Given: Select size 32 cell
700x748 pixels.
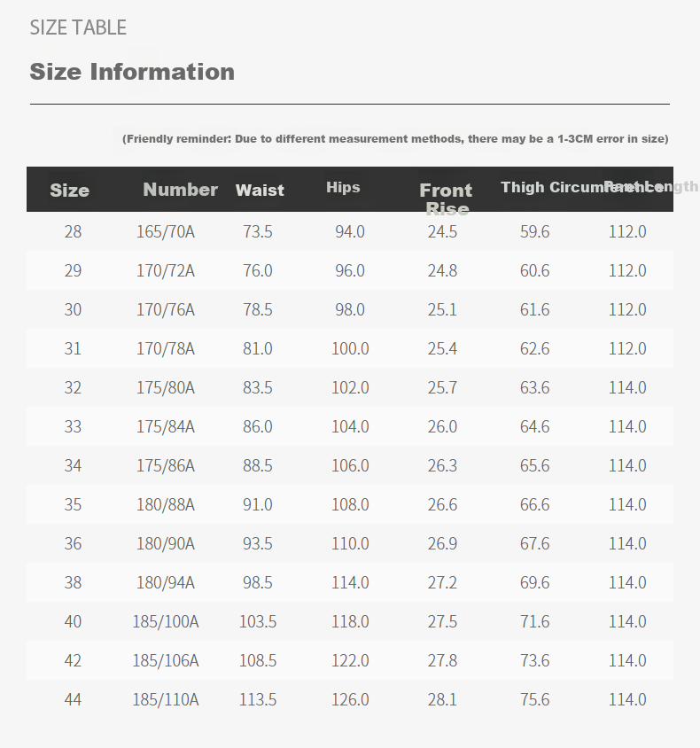Looking at the screenshot, I should click(x=73, y=388).
